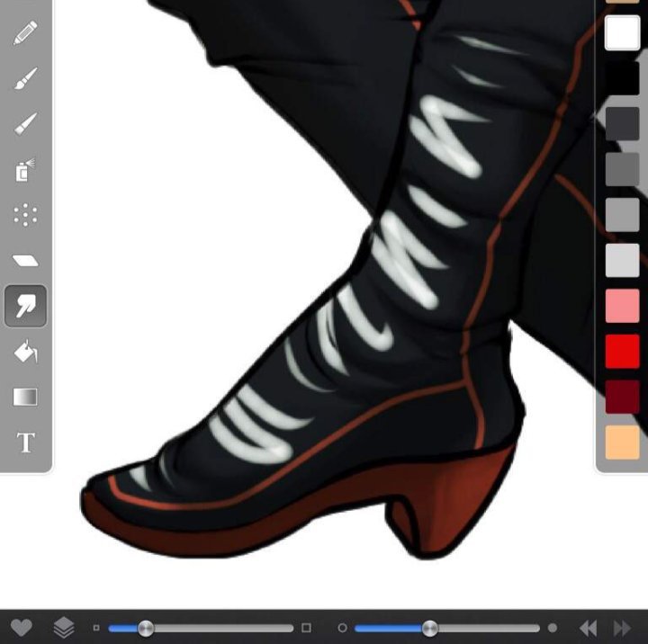Adjust the brush opacity slider

click(447, 629)
